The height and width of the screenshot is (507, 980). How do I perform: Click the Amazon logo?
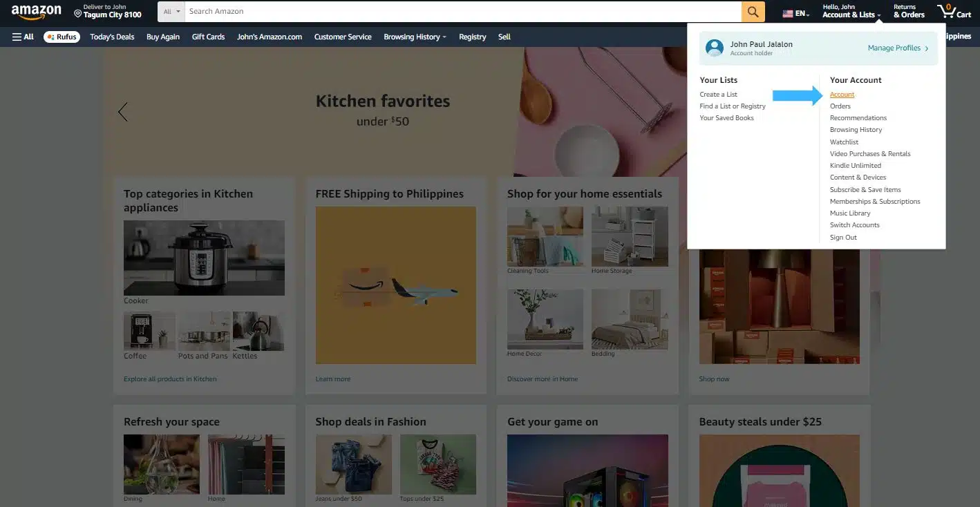click(x=37, y=12)
